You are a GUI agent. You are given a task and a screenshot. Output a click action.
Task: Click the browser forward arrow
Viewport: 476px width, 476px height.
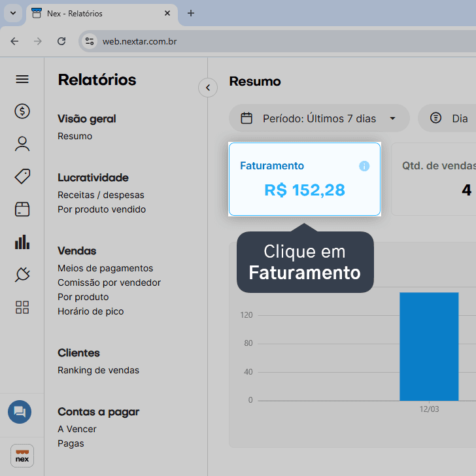pos(38,41)
